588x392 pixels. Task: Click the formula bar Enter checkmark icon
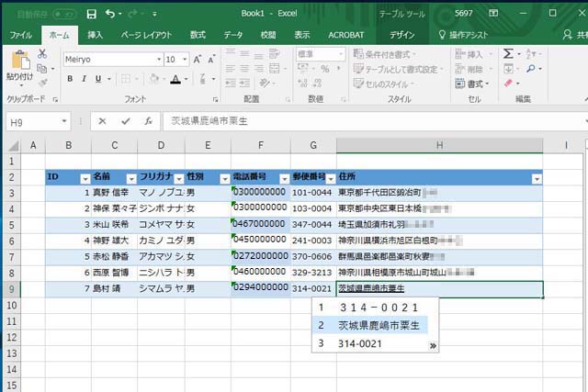125,121
